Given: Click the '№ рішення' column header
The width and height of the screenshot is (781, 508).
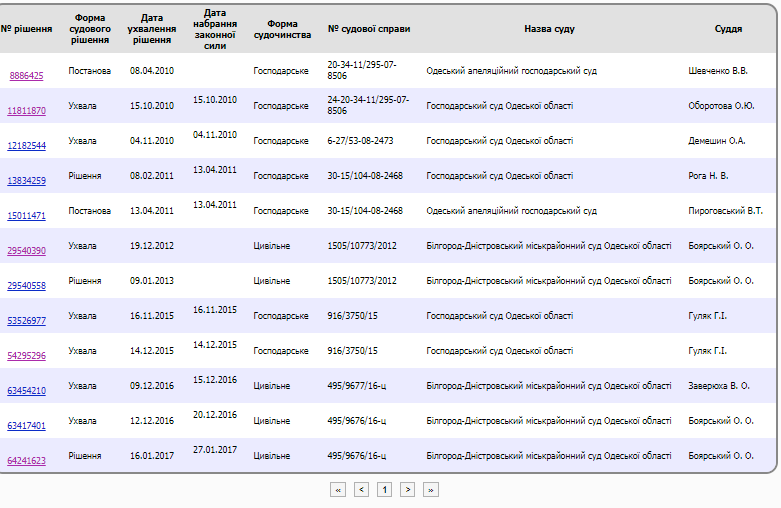Looking at the screenshot, I should pos(26,29).
